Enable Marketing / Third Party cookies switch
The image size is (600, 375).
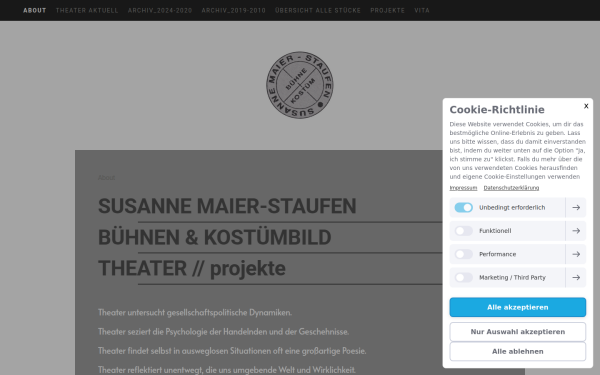[463, 277]
